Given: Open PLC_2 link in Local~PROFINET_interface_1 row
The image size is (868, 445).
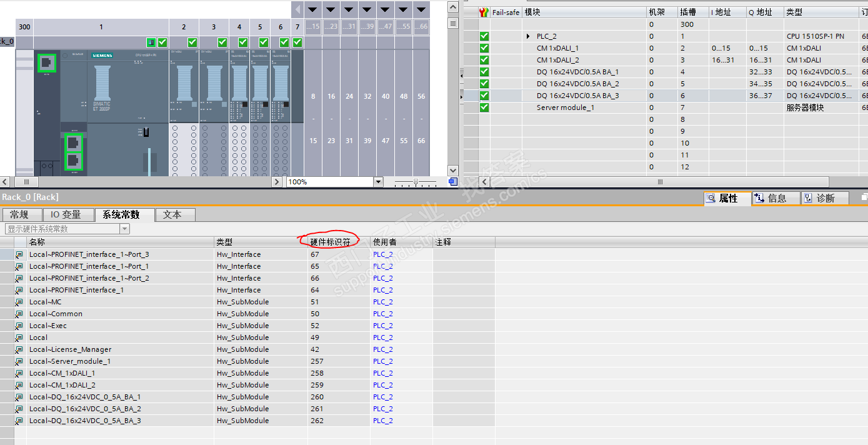Looking at the screenshot, I should 383,291.
